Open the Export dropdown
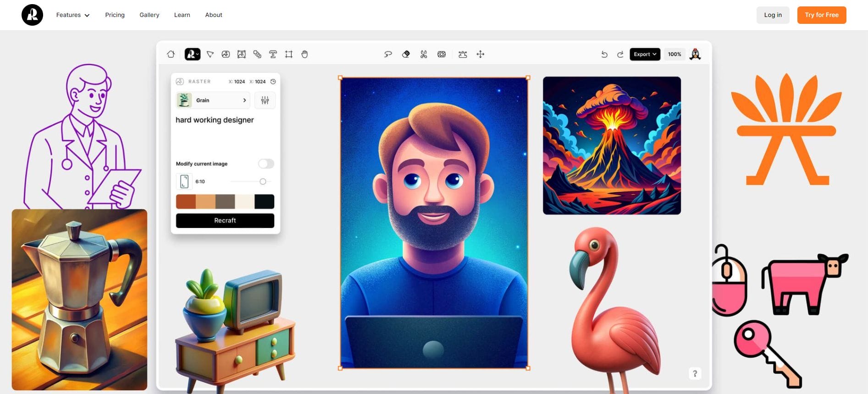868x394 pixels. click(x=645, y=54)
